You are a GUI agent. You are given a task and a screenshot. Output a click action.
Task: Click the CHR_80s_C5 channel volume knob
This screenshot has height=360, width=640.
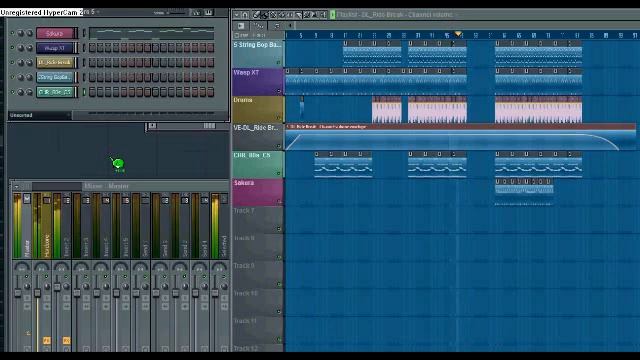pos(29,92)
